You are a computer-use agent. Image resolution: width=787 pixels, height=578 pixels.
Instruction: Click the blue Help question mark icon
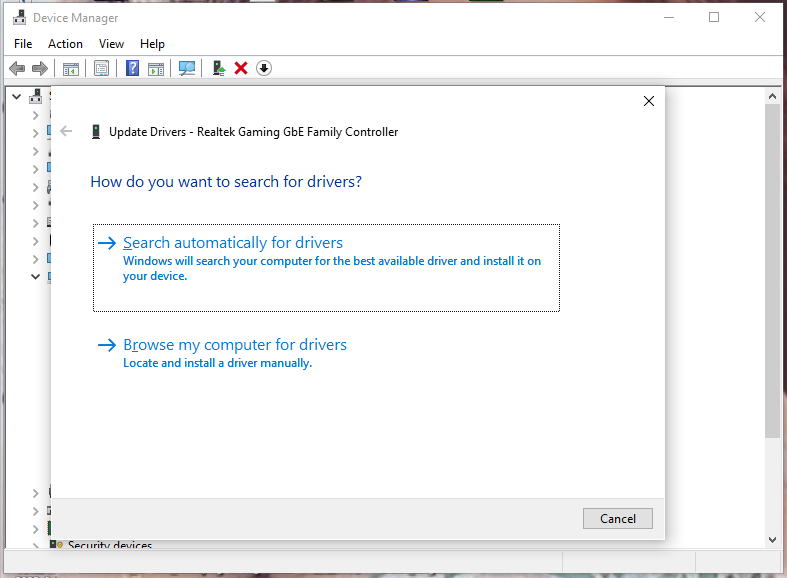pos(133,68)
